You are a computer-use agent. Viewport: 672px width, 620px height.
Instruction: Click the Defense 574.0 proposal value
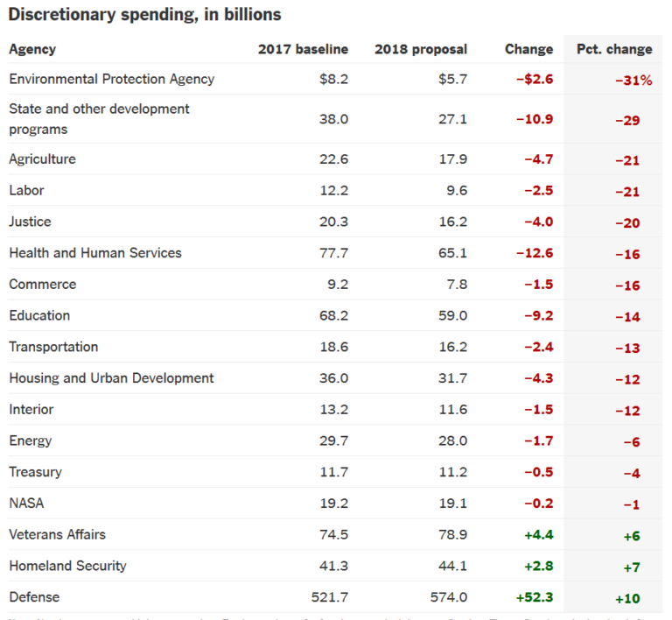[x=449, y=597]
